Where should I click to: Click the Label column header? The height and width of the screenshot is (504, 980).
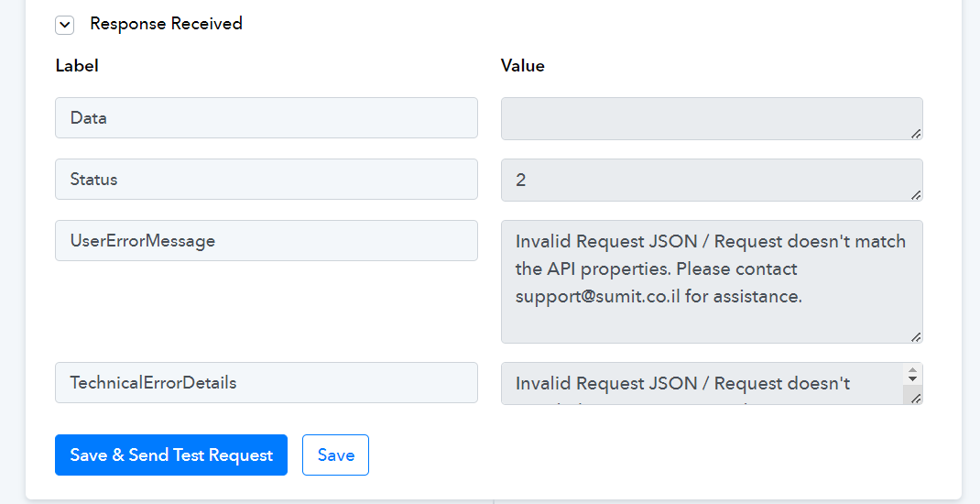click(77, 66)
